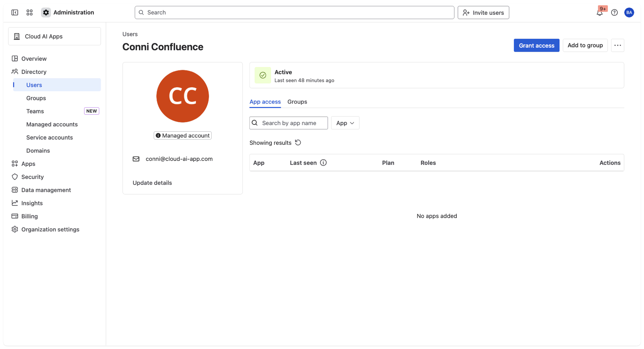
Task: Open the Billing section
Action: click(x=29, y=216)
